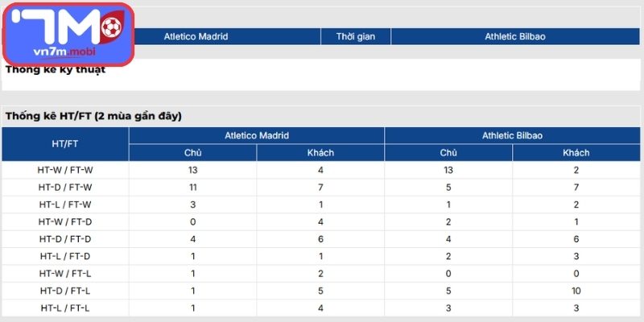The width and height of the screenshot is (644, 322).
Task: Click the Thống kê kỹ thuật heading
Action: coord(56,70)
